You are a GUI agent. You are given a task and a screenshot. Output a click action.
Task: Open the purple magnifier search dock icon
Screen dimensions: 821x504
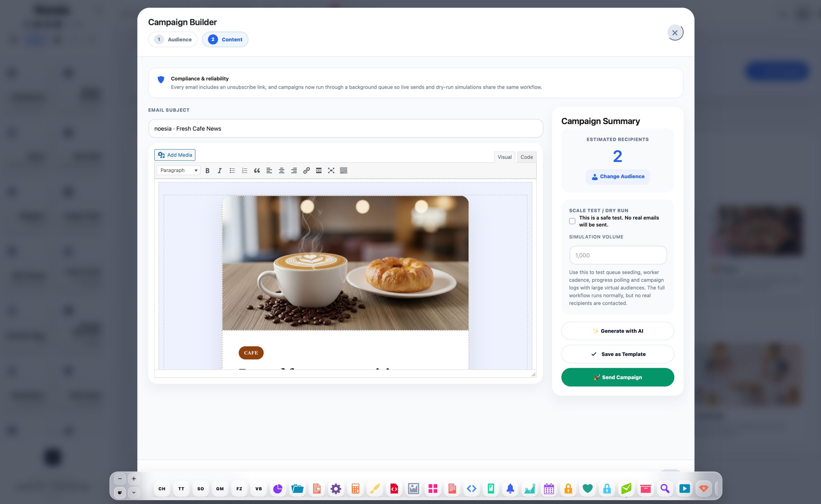click(x=665, y=489)
